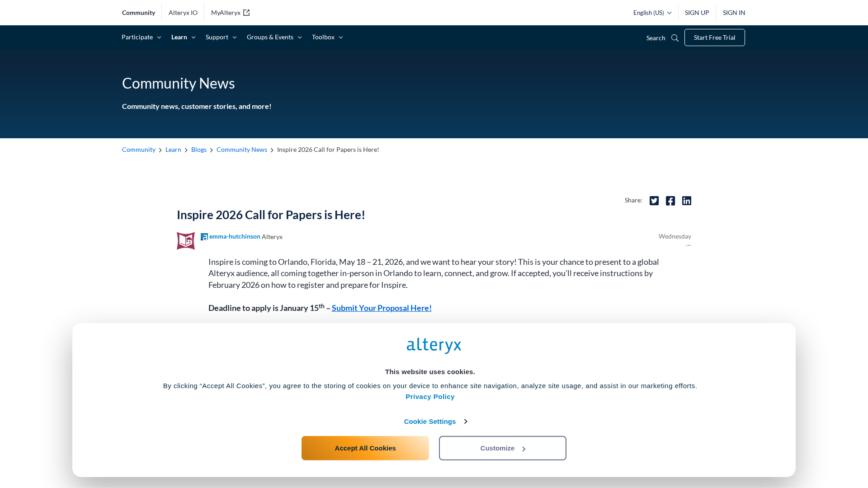Expand the English (US) language selector
868x488 pixels.
click(652, 13)
